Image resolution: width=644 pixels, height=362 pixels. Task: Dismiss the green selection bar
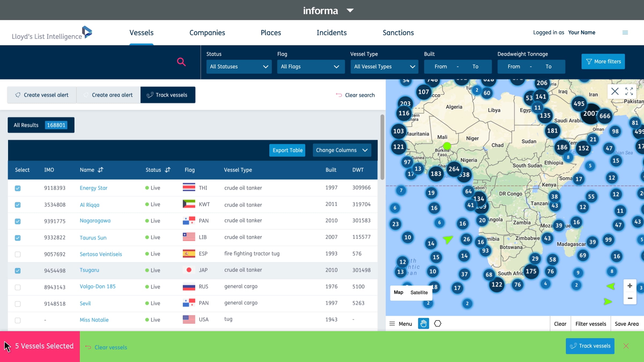tap(626, 346)
